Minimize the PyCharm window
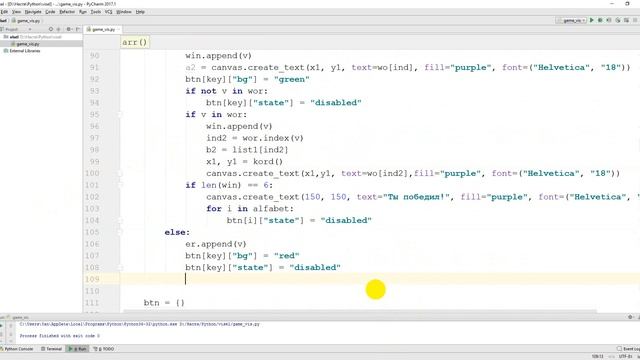The height and width of the screenshot is (360, 640). (612, 4)
